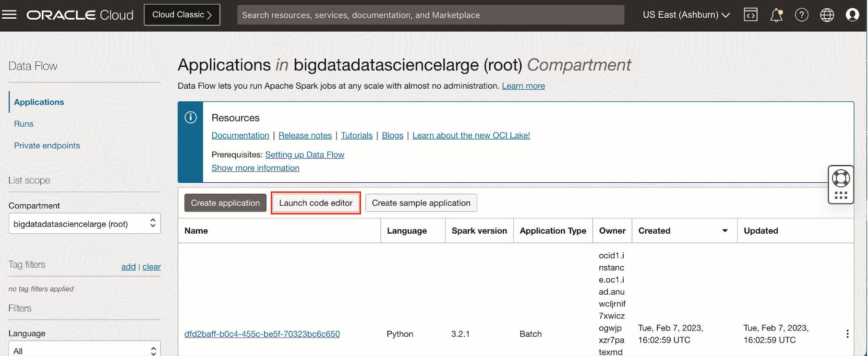Screen dimensions: 868x356
Task: Open the lifebuoy support widget
Action: [841, 178]
